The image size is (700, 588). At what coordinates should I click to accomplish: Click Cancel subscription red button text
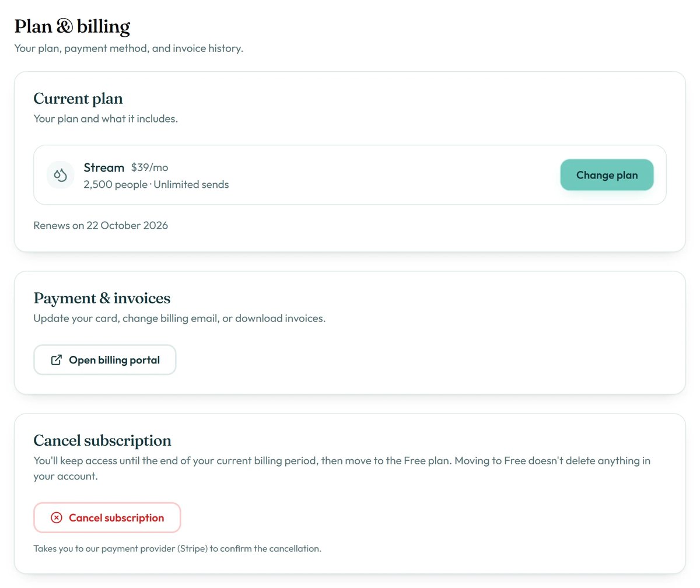[x=116, y=517]
